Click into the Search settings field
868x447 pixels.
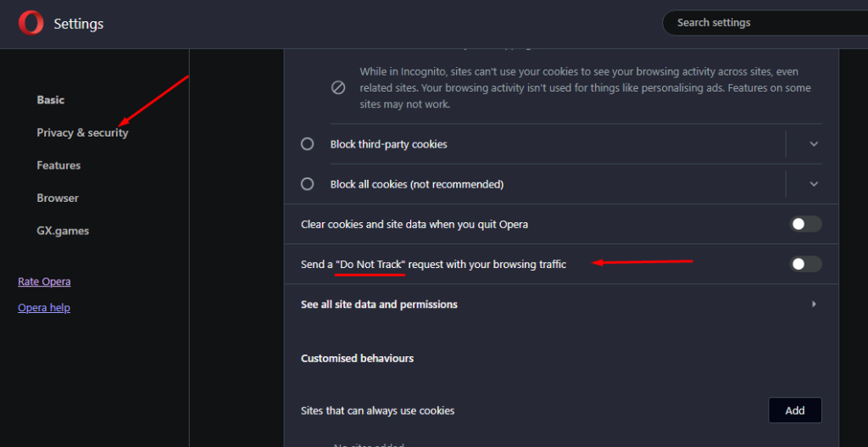765,23
